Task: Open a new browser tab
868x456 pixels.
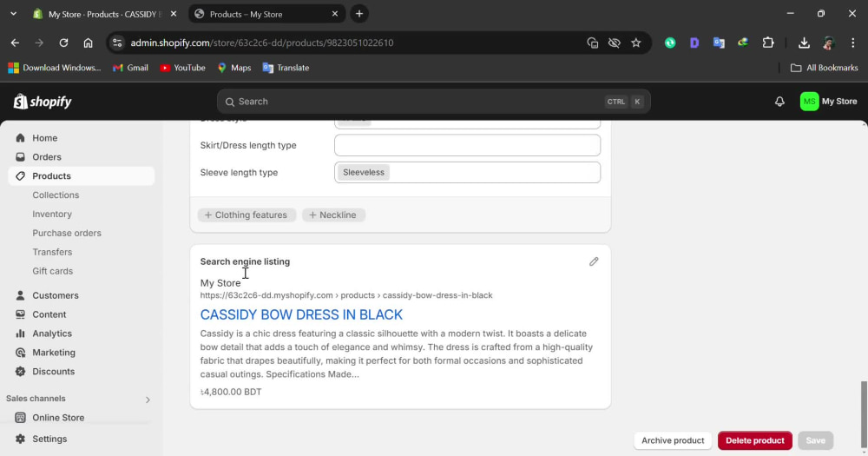Action: coord(359,14)
